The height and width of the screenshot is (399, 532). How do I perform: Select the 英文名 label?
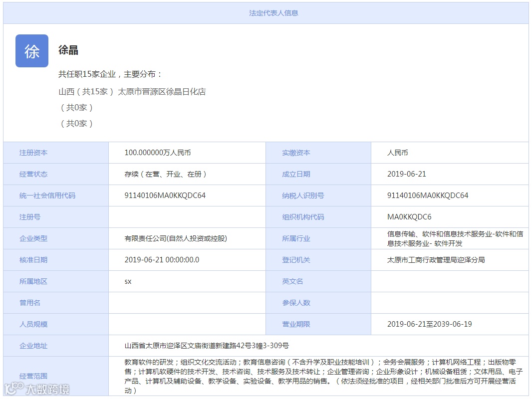click(292, 281)
